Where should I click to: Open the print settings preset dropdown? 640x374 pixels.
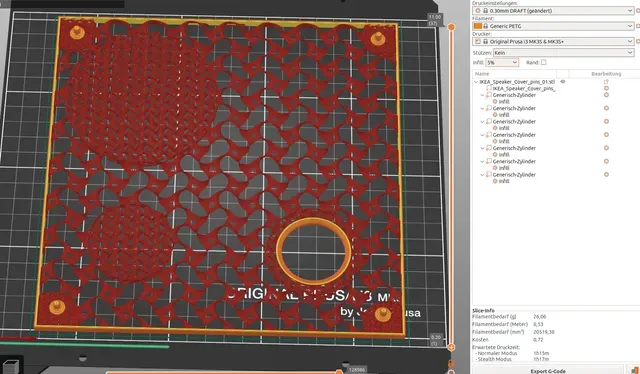[x=553, y=11]
